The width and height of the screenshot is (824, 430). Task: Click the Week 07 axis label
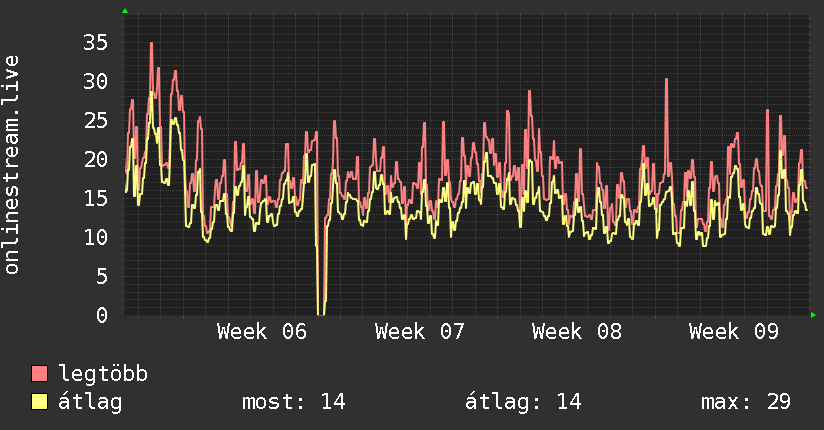pyautogui.click(x=419, y=332)
